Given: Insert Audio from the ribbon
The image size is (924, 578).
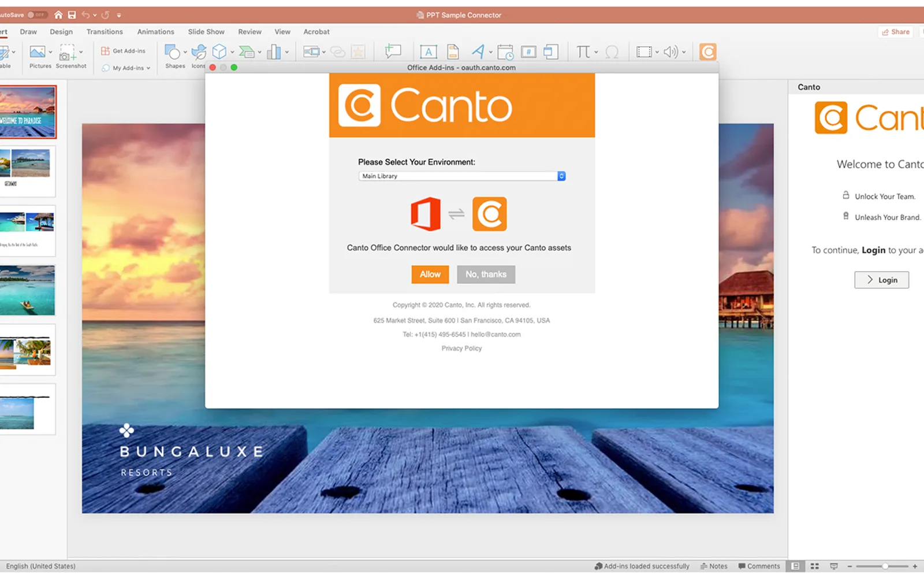Looking at the screenshot, I should pyautogui.click(x=670, y=52).
